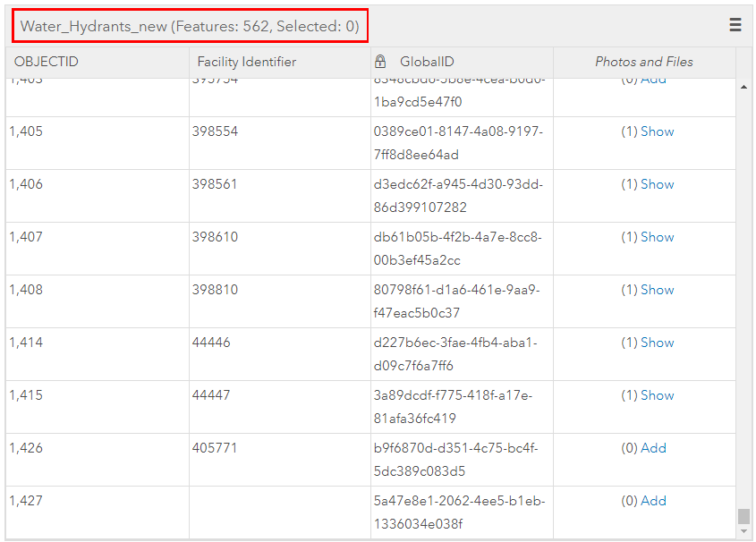The image size is (756, 542).
Task: Click scrollbar down arrow
Action: click(x=743, y=531)
